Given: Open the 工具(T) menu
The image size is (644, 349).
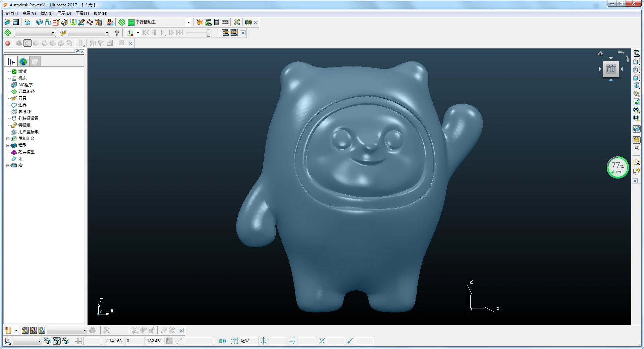Looking at the screenshot, I should pos(82,13).
